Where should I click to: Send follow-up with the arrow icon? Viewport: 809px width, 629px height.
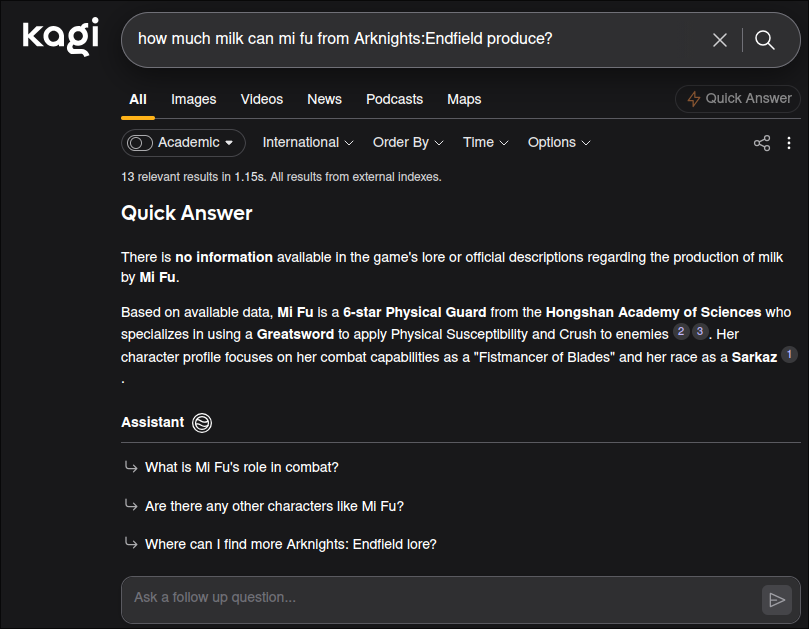(776, 600)
